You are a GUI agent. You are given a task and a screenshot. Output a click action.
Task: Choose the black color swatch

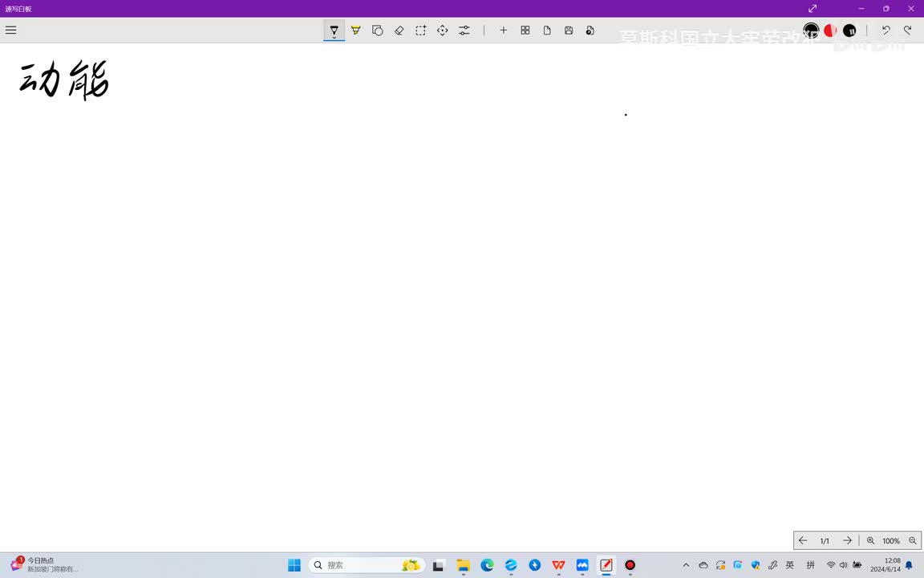[812, 30]
